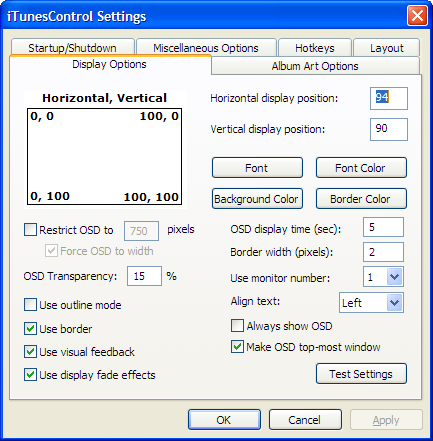Image resolution: width=433 pixels, height=441 pixels.
Task: Click the '0, 0' corner label
Action: 42,116
